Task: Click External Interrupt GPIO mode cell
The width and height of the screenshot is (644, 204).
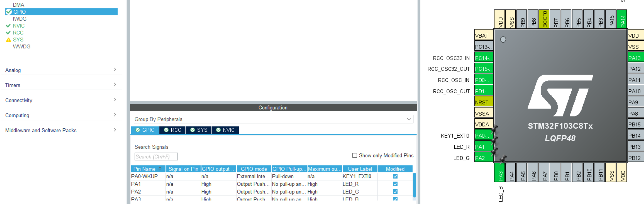Action: pyautogui.click(x=254, y=176)
